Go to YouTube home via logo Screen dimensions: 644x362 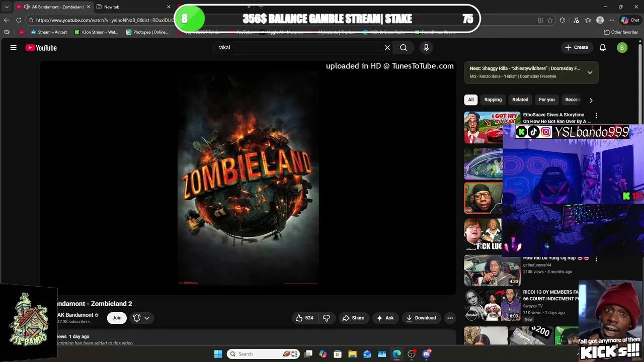coord(41,48)
